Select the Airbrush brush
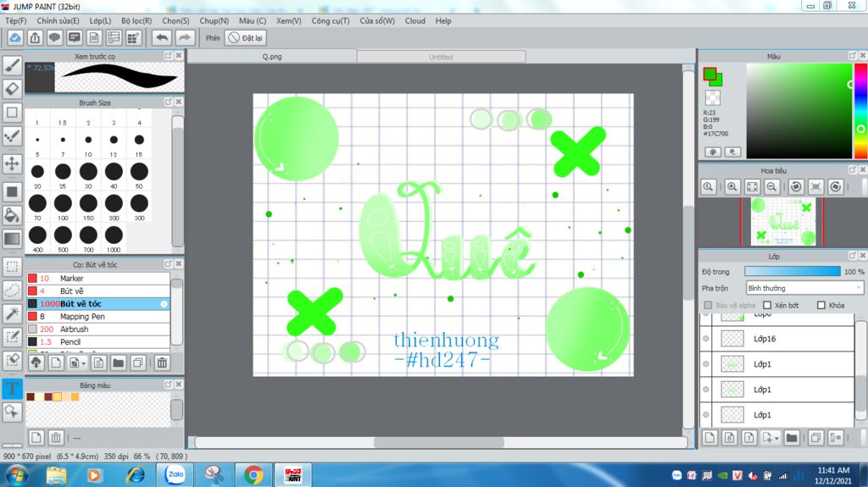 (98, 329)
